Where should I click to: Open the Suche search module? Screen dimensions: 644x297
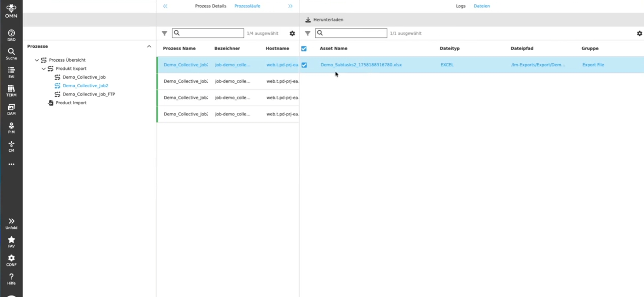point(11,53)
